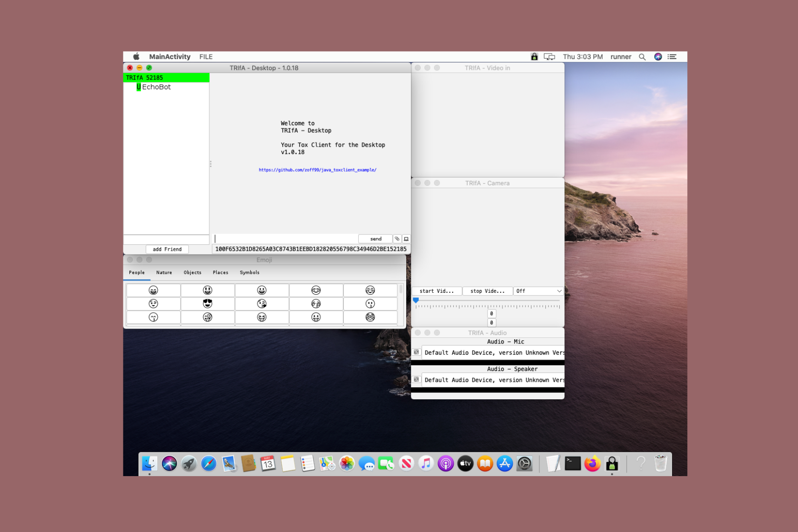Click the attach file paperclip icon
The width and height of the screenshot is (798, 532).
pos(397,239)
